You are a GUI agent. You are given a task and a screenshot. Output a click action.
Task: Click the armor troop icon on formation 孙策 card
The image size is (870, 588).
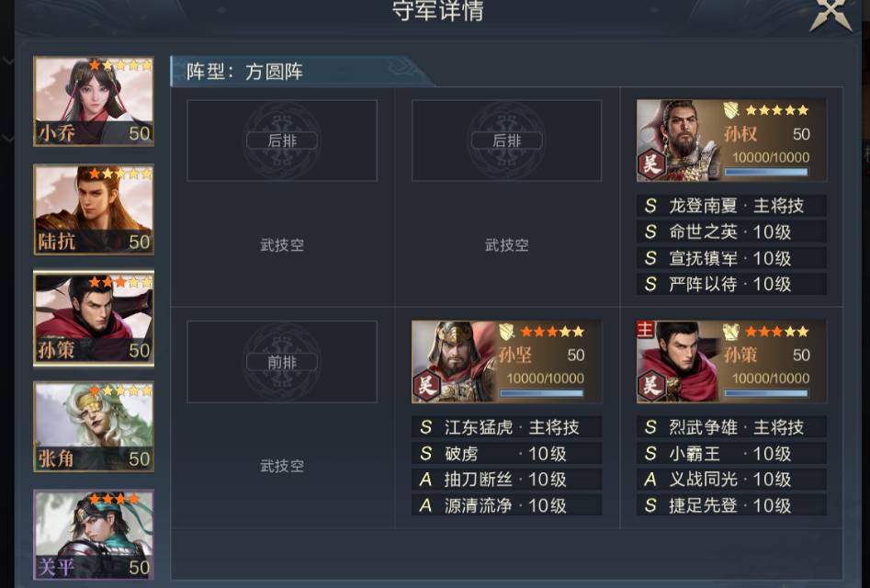tap(732, 332)
